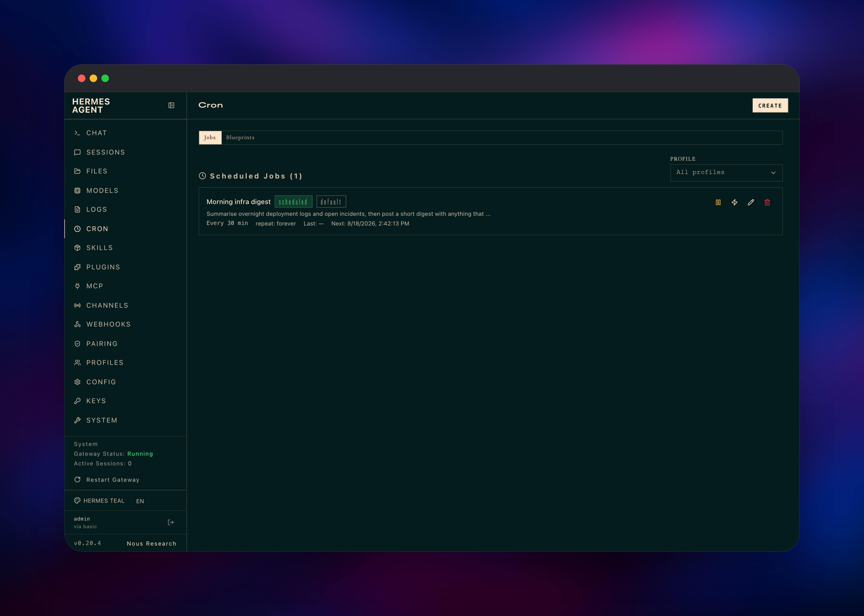Open Config gear icon
This screenshot has width=864, height=616.
77,382
